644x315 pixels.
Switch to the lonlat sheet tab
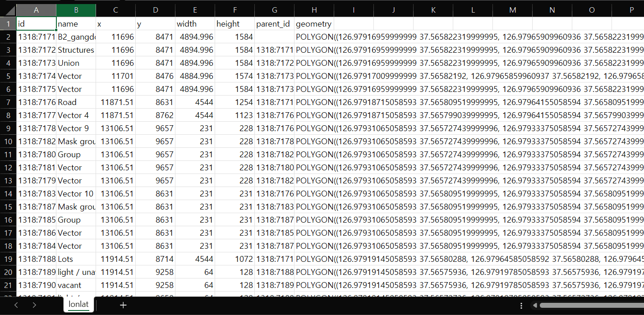(x=78, y=305)
